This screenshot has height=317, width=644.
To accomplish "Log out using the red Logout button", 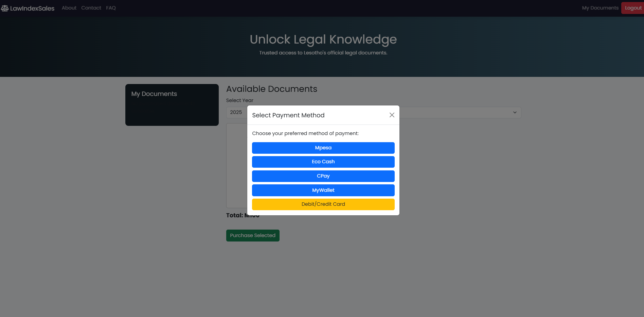I will coord(633,8).
